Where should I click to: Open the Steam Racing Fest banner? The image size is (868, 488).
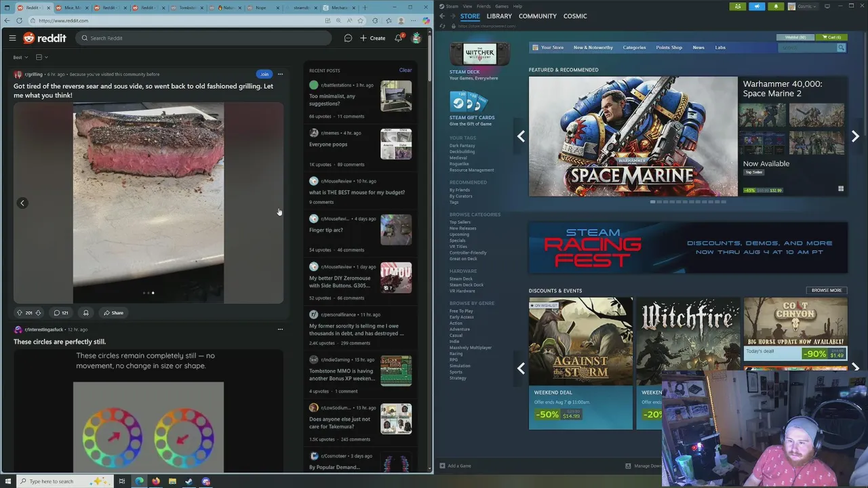tap(688, 248)
